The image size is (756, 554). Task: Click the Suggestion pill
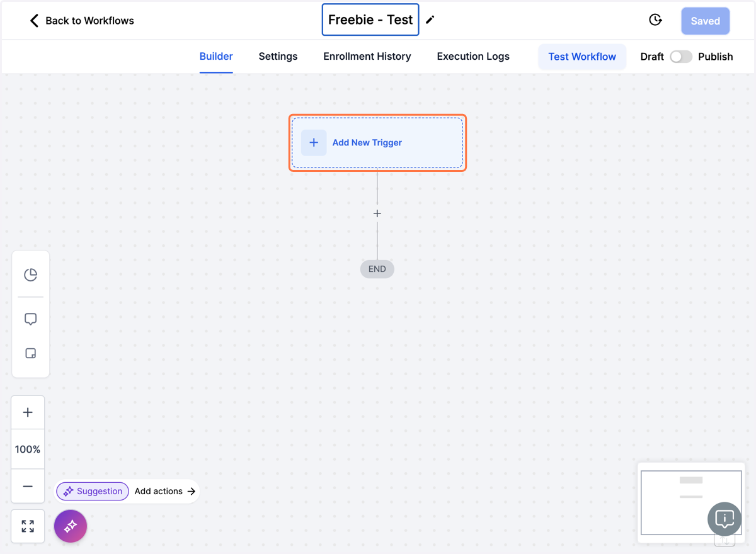click(x=93, y=491)
